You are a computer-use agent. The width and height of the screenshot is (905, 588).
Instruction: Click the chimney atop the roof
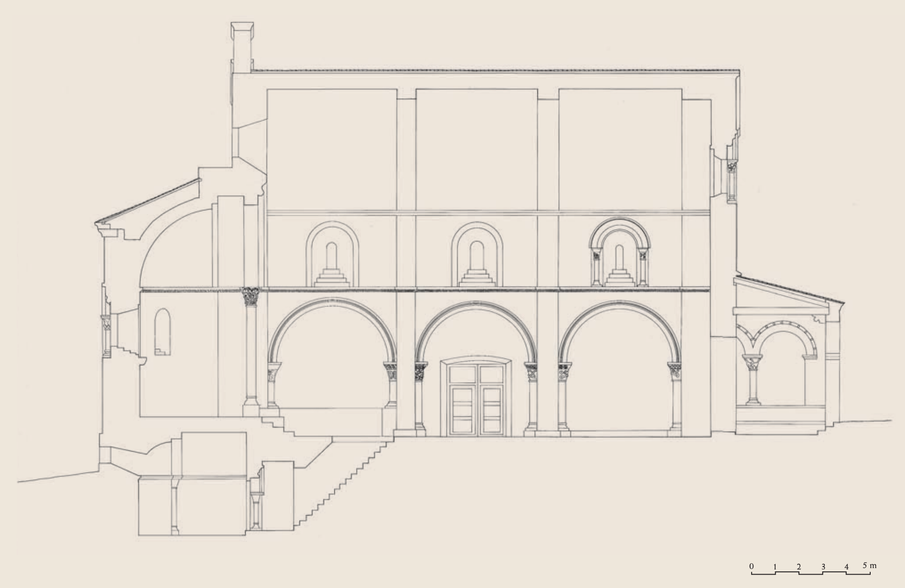click(x=242, y=47)
